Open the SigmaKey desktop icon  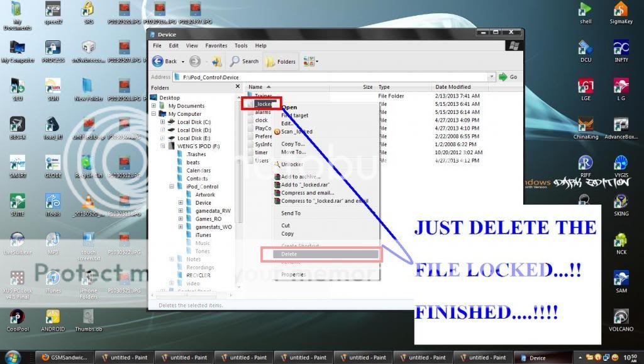tap(620, 11)
